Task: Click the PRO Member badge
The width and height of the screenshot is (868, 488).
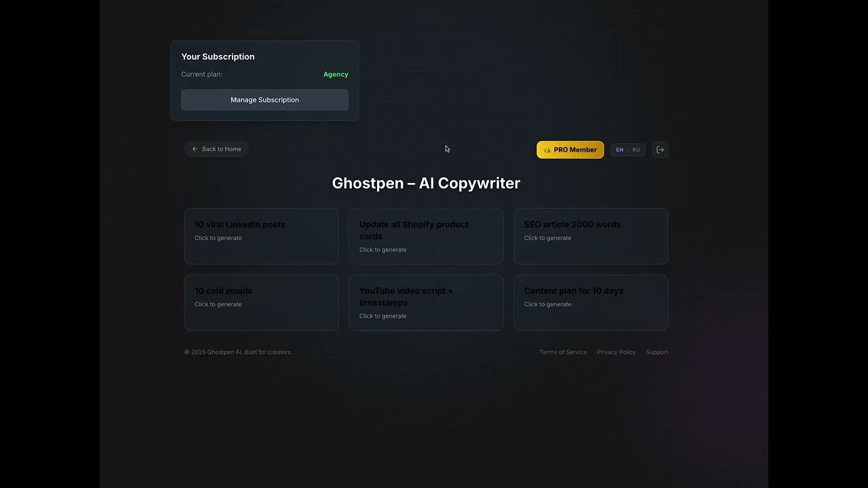Action: (570, 149)
